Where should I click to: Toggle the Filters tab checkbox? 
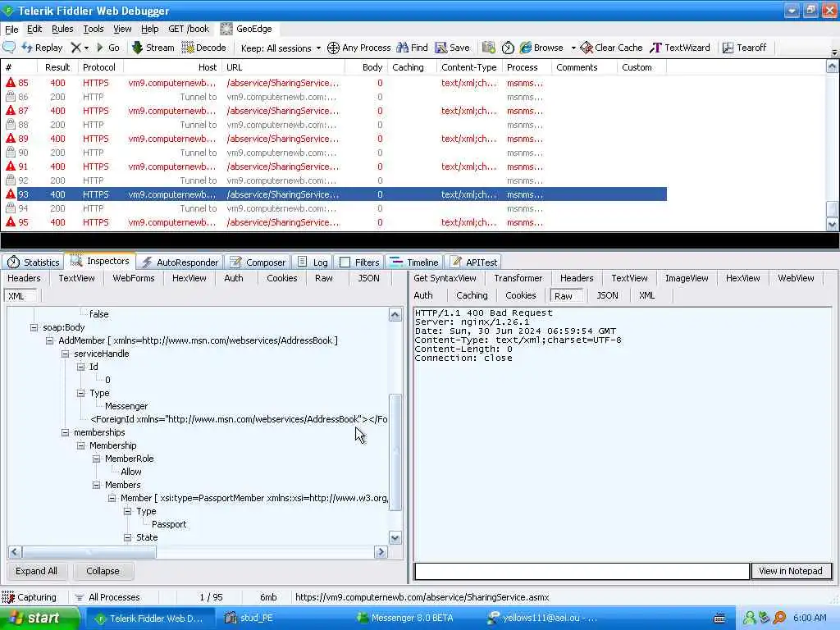point(345,262)
